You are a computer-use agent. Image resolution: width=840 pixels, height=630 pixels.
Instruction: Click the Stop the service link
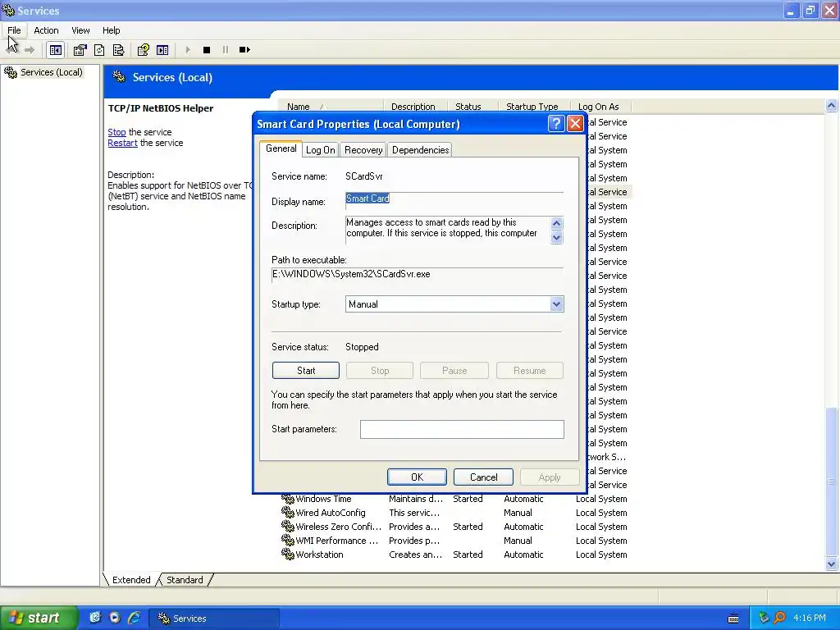tap(116, 132)
